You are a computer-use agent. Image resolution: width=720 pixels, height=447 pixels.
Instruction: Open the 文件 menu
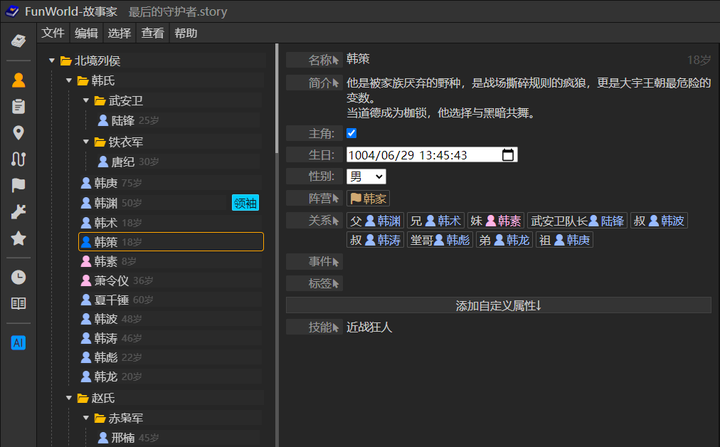53,33
